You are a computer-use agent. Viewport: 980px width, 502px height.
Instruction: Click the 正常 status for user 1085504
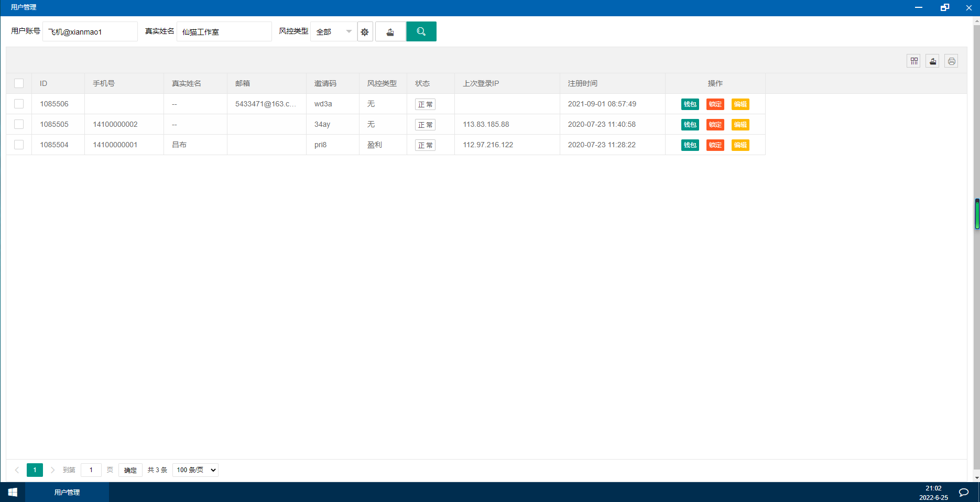click(x=426, y=145)
